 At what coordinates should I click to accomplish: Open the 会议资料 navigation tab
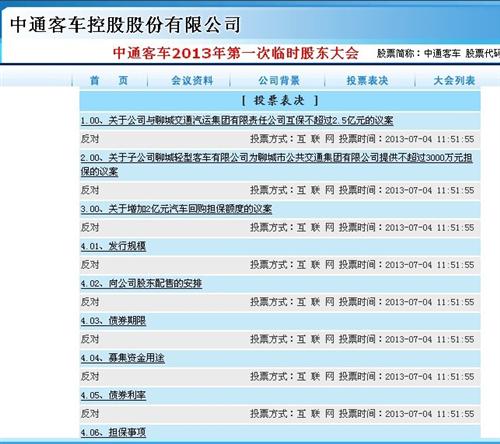click(x=192, y=80)
